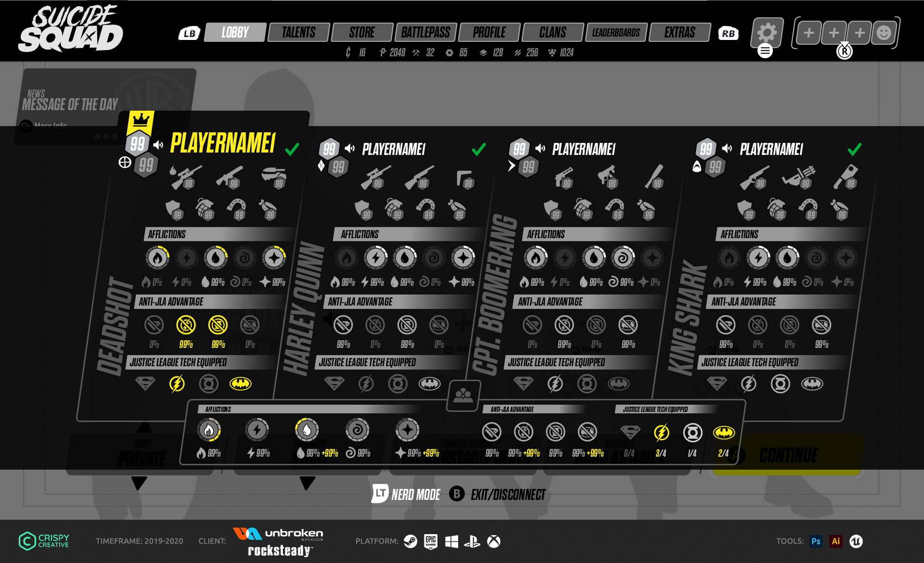This screenshot has height=563, width=924.
Task: Click EXIT/DISCONNECT button
Action: pyautogui.click(x=498, y=494)
